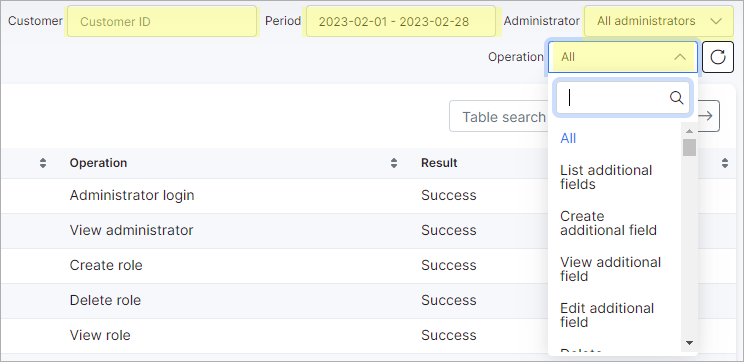Select 'List additional fields' option
The width and height of the screenshot is (744, 362).
[x=606, y=177]
